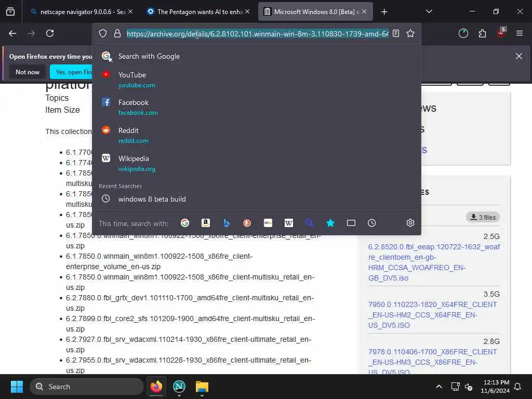
Task: Click the address bar URL field
Action: 258,34
